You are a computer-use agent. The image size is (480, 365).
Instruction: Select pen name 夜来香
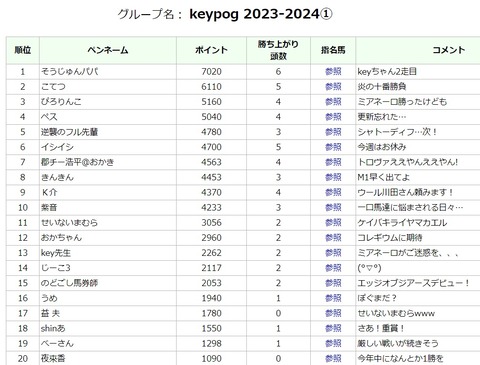tap(53, 359)
